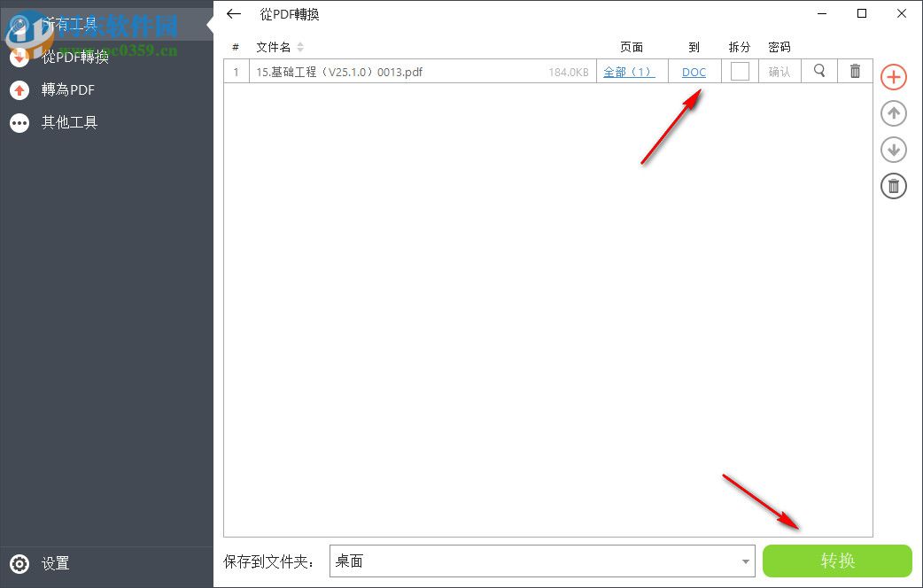Move file down with the down-arrow icon
Viewport: 923px width, 588px height.
(x=894, y=150)
